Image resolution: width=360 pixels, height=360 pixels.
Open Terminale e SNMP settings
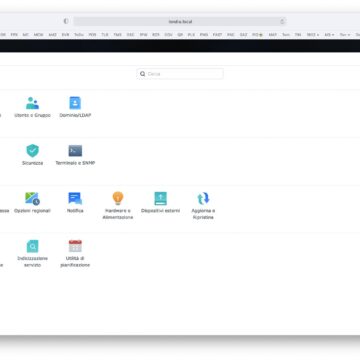[75, 155]
